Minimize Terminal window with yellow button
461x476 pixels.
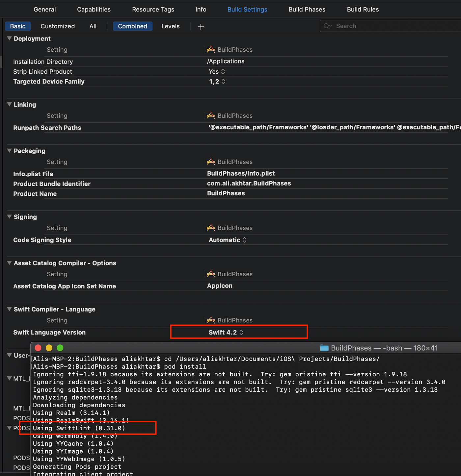pyautogui.click(x=49, y=348)
